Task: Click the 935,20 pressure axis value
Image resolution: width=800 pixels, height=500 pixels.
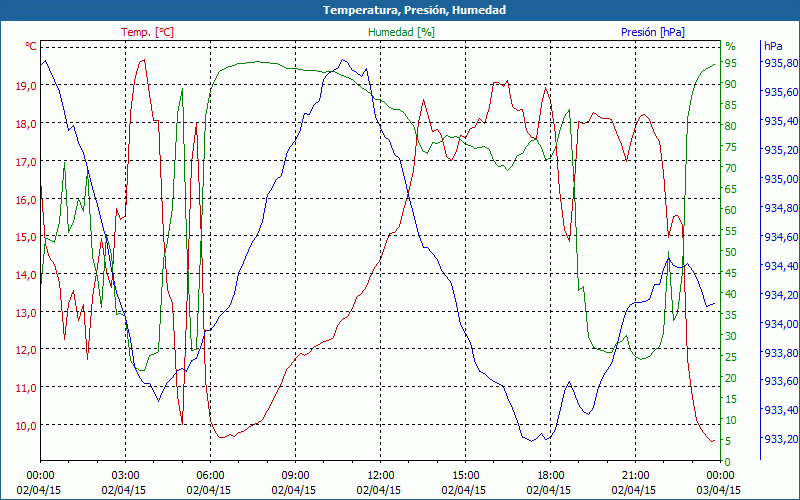Action: click(x=780, y=149)
